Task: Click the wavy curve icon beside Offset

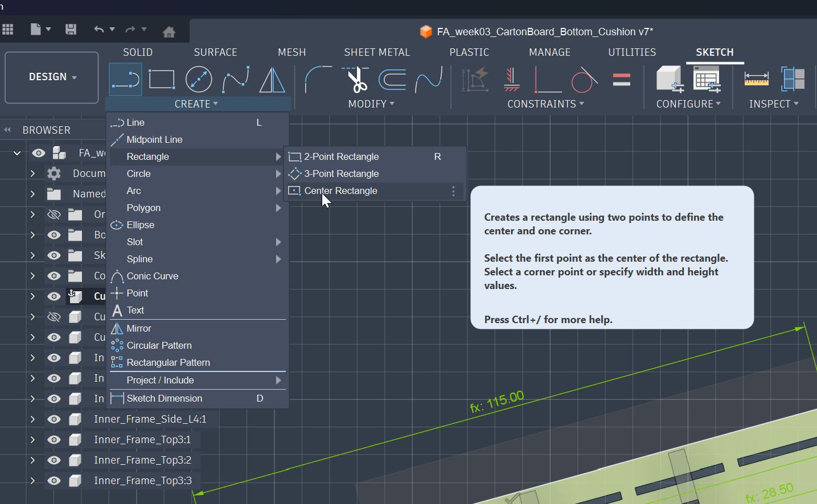Action: tap(429, 80)
